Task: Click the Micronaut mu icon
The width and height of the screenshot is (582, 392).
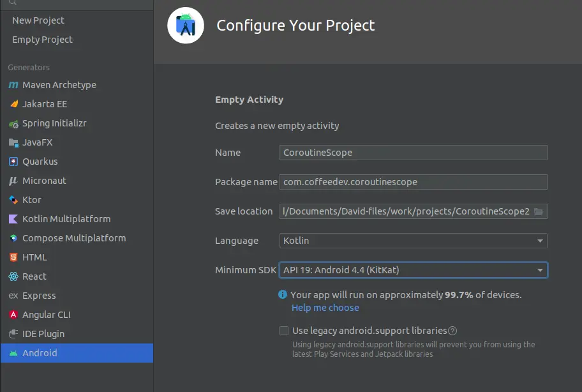Action: [x=13, y=181]
